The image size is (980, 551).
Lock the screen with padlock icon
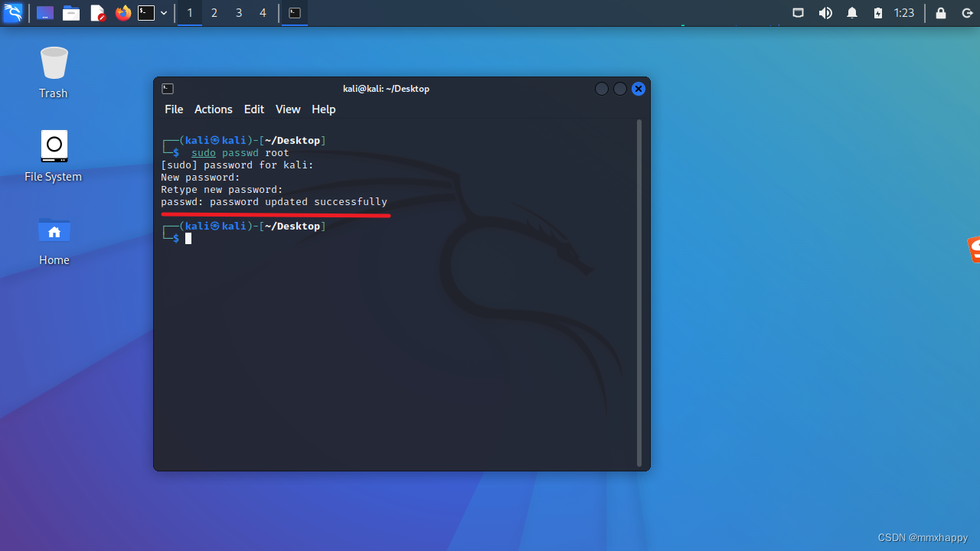941,13
